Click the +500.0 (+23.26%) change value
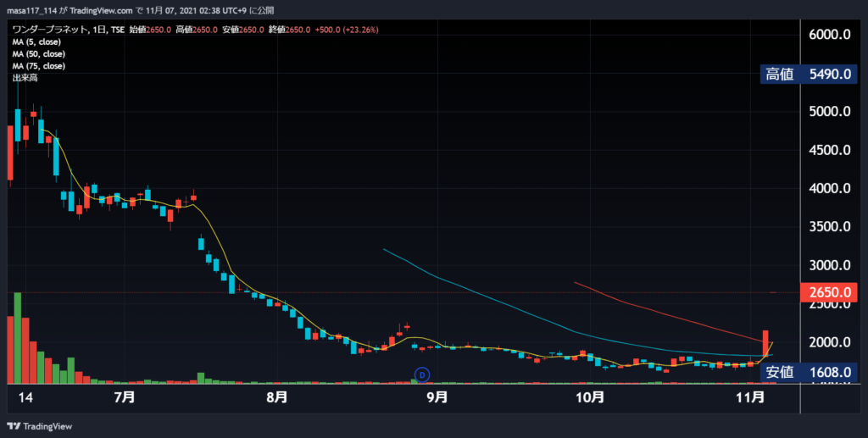Screen dimensions: 868x438 coord(347,30)
